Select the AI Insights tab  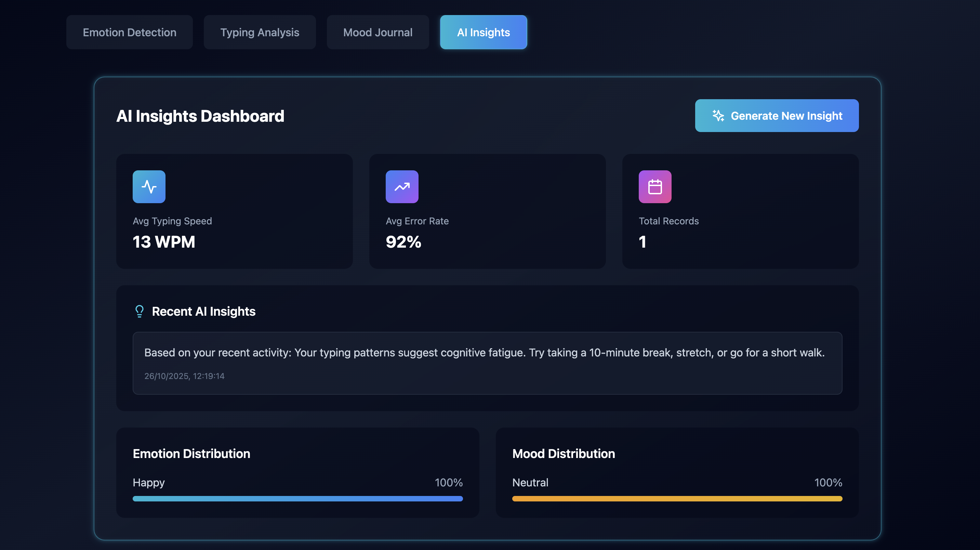(483, 32)
